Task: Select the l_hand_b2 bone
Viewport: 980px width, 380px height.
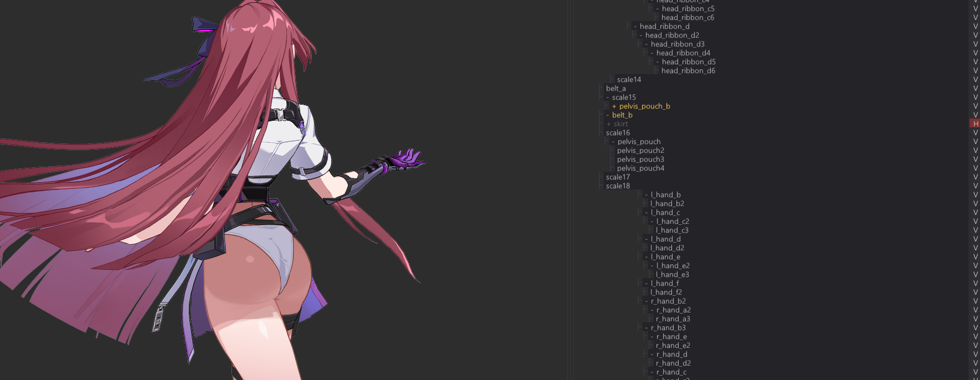Action: point(667,203)
